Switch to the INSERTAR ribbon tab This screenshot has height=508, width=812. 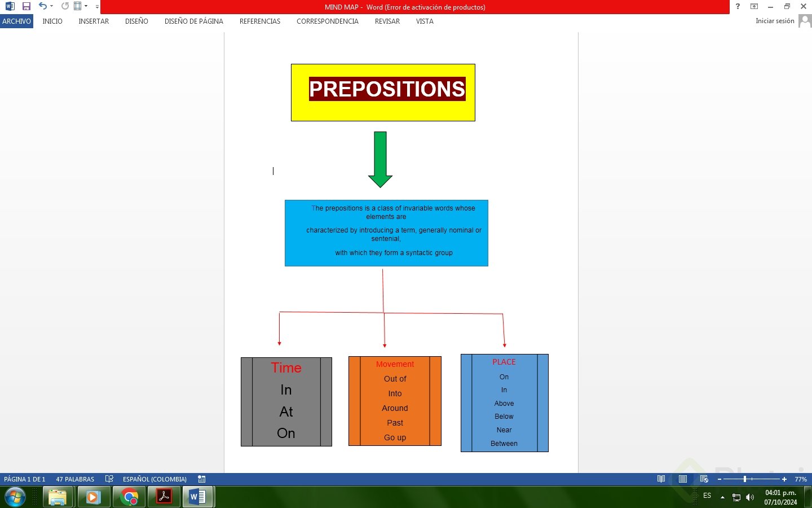94,21
